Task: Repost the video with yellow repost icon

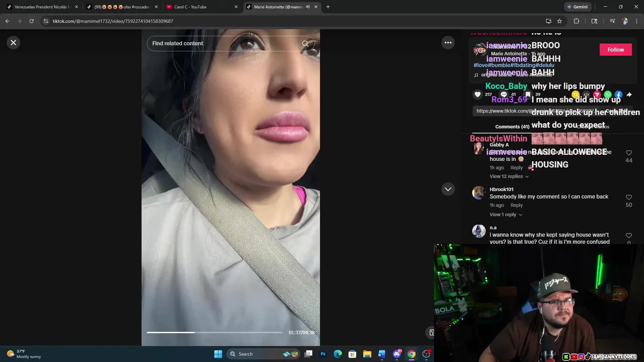Action: point(576,95)
